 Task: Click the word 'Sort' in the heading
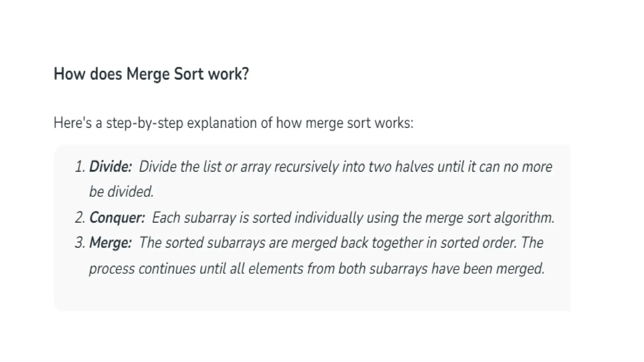(189, 74)
